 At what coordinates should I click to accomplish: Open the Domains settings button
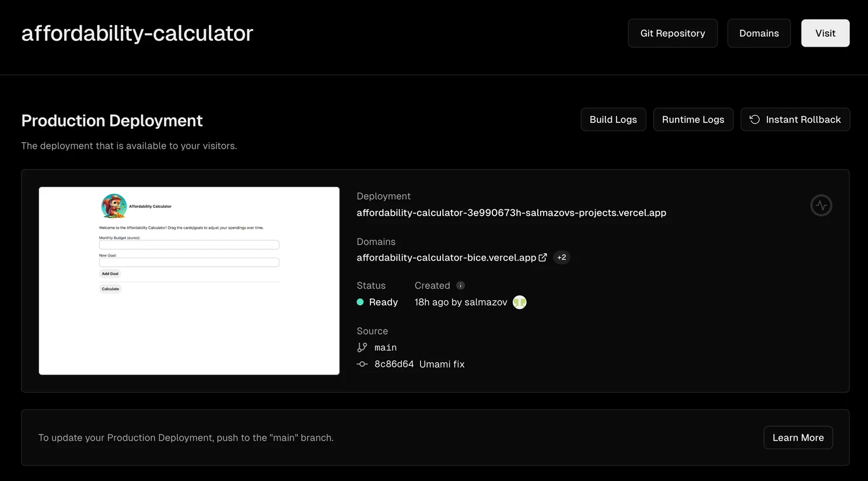point(759,33)
